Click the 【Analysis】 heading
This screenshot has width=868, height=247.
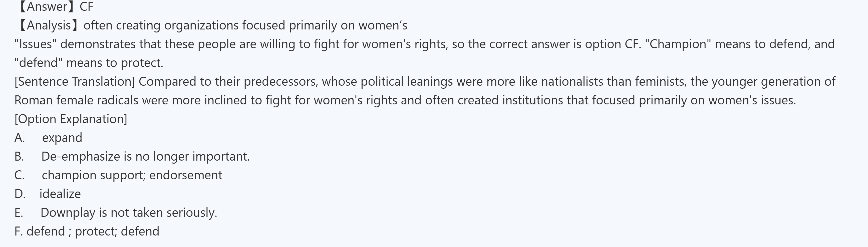(49, 25)
